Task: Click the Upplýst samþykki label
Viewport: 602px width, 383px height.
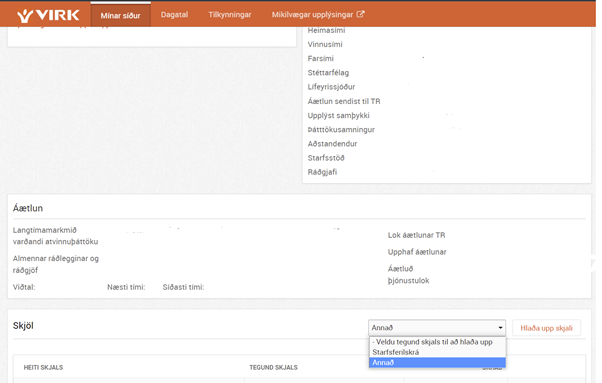Action: point(339,116)
